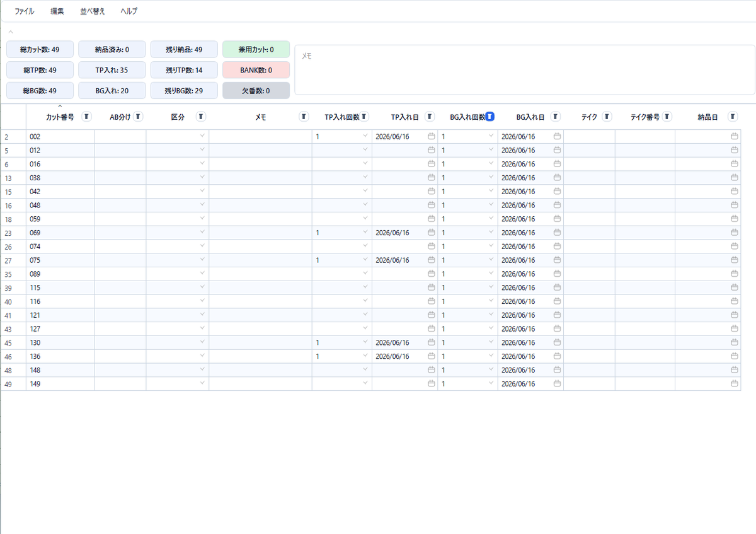The image size is (756, 534).
Task: Open 納品日 calendar for cut 149
Action: click(735, 383)
